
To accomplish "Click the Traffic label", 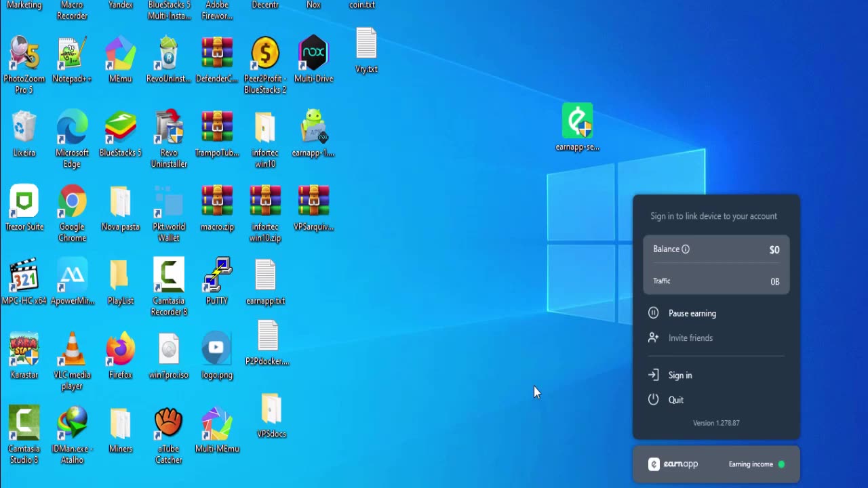I will pos(662,281).
